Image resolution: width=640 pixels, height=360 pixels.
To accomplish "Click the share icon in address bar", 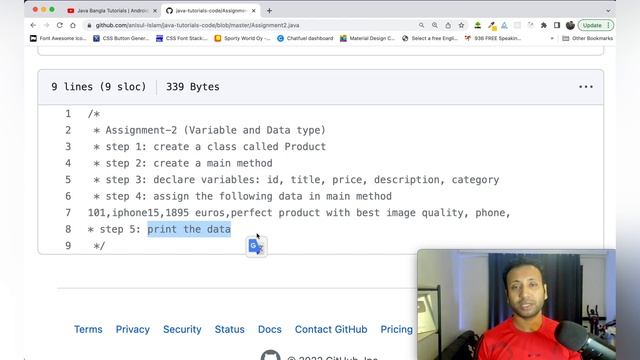I will 448,25.
